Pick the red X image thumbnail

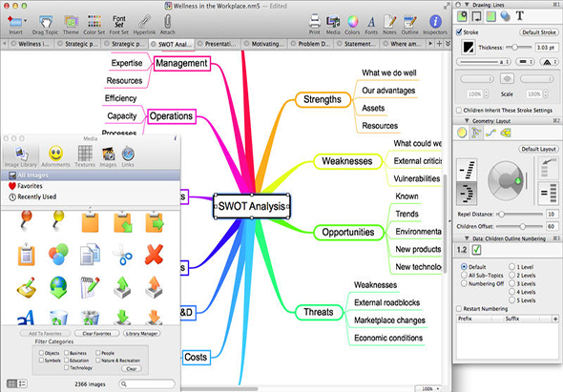pos(154,254)
